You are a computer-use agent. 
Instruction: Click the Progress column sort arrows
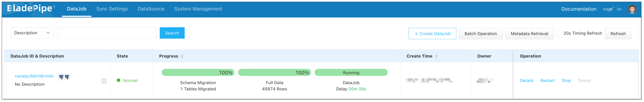click(182, 56)
